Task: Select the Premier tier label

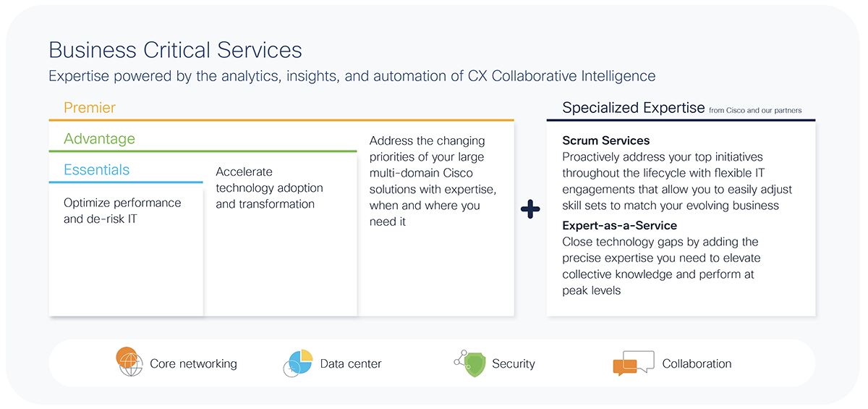Action: pos(90,108)
